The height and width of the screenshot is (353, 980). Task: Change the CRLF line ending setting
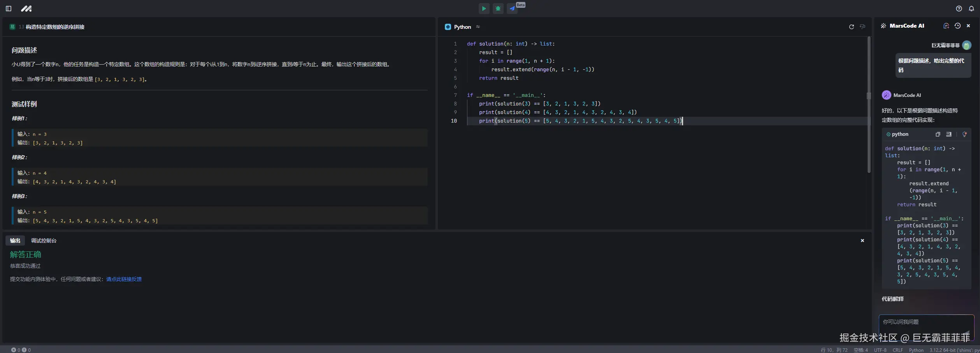(897, 350)
